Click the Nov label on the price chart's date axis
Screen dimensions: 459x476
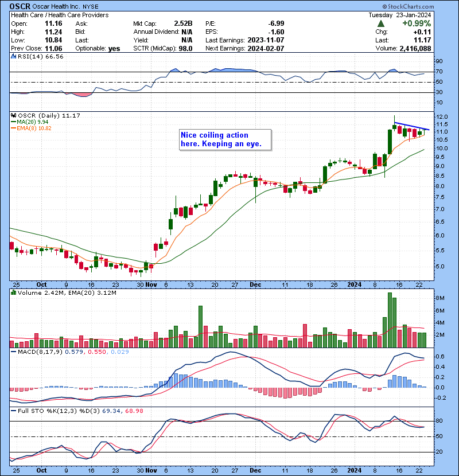pos(151,284)
